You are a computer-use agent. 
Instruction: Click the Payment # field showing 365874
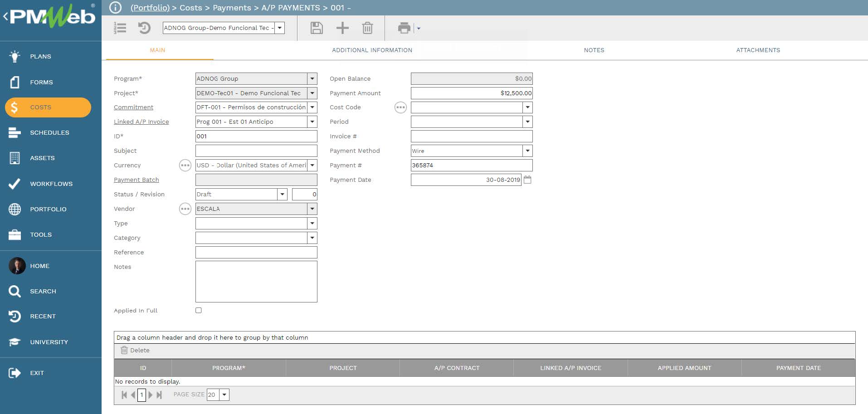pyautogui.click(x=472, y=165)
